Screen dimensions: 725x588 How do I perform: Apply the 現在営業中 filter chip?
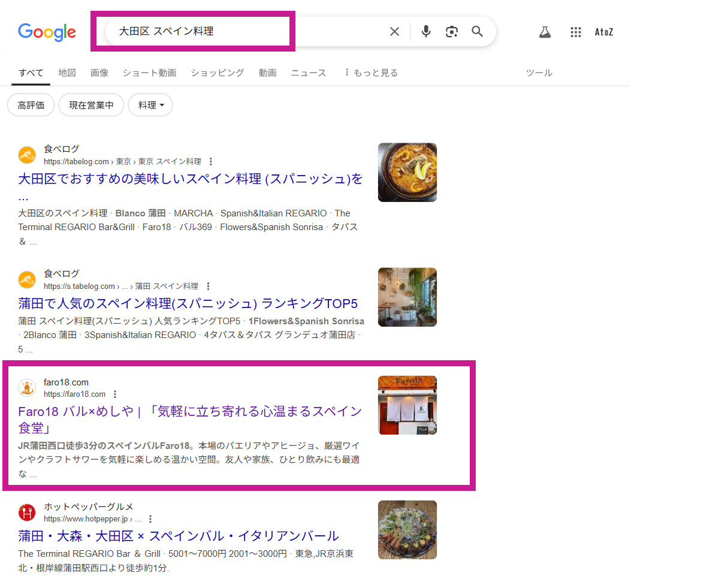point(91,105)
